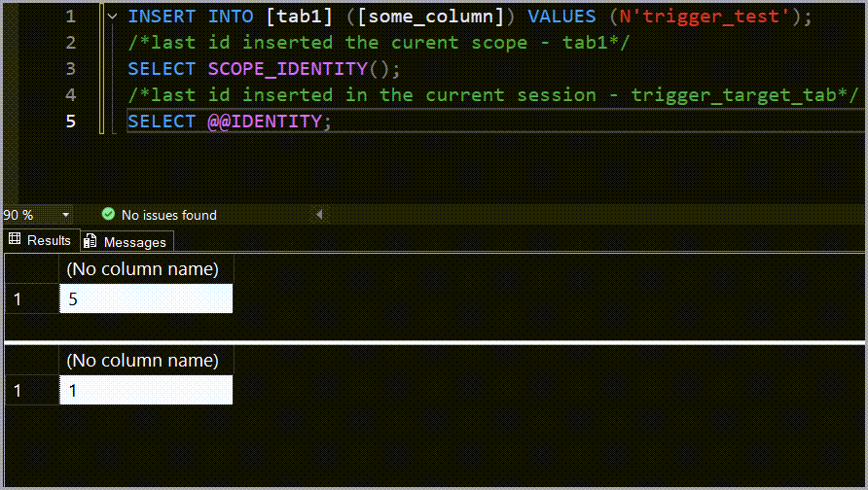
Task: Place cursor on SCOPE_IDENTITY in line 3
Action: point(288,69)
